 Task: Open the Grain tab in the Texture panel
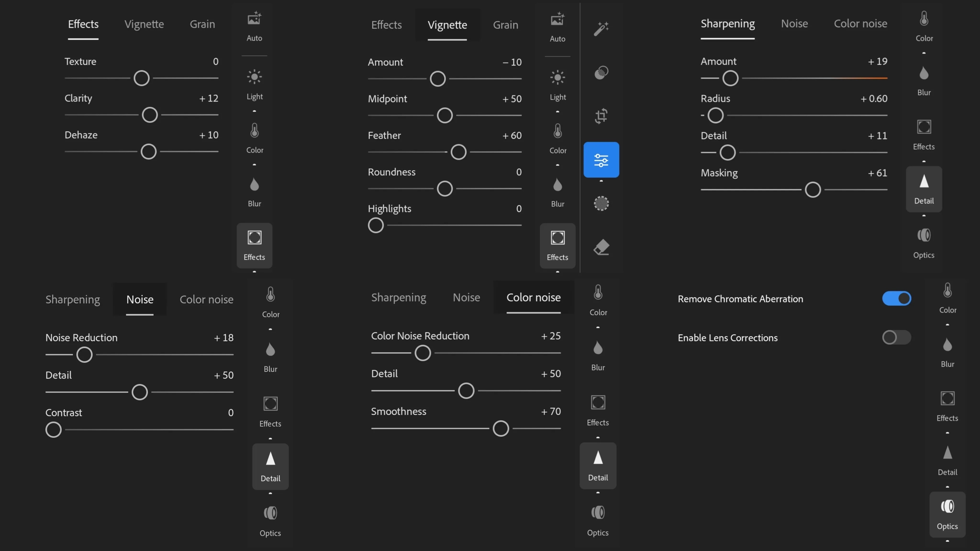coord(202,24)
